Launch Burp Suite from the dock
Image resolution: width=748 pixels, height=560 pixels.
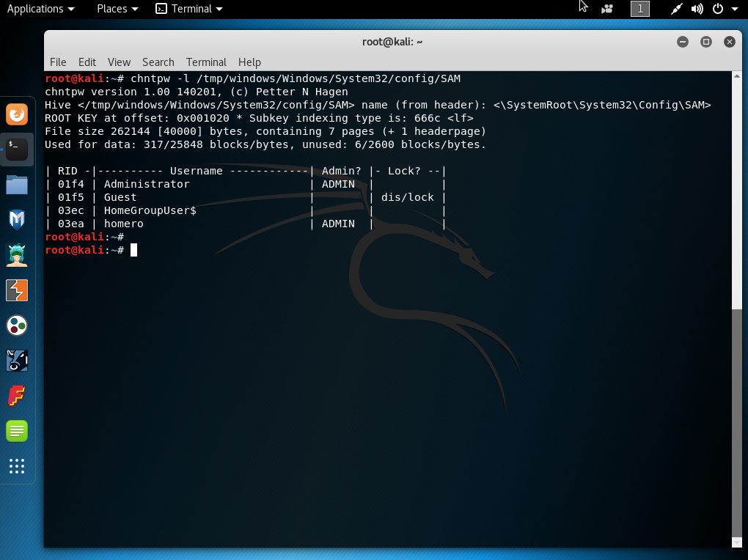(x=17, y=290)
